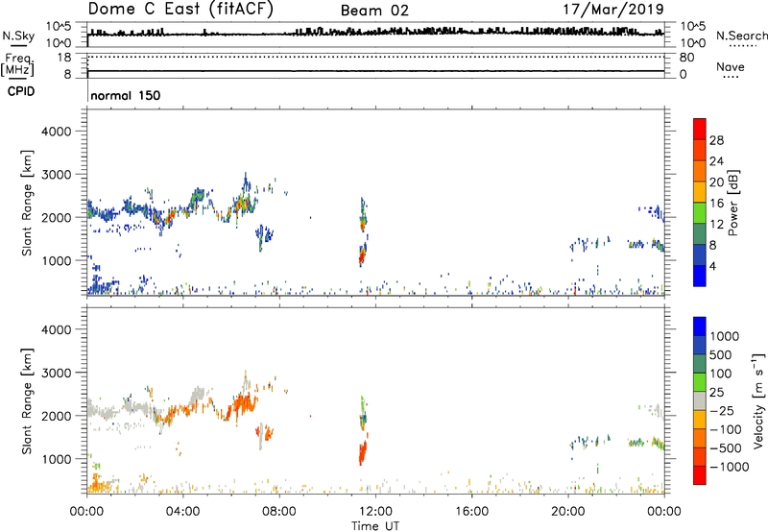
Task: Pick the blue top segment of velocity colorbar
Action: point(700,326)
